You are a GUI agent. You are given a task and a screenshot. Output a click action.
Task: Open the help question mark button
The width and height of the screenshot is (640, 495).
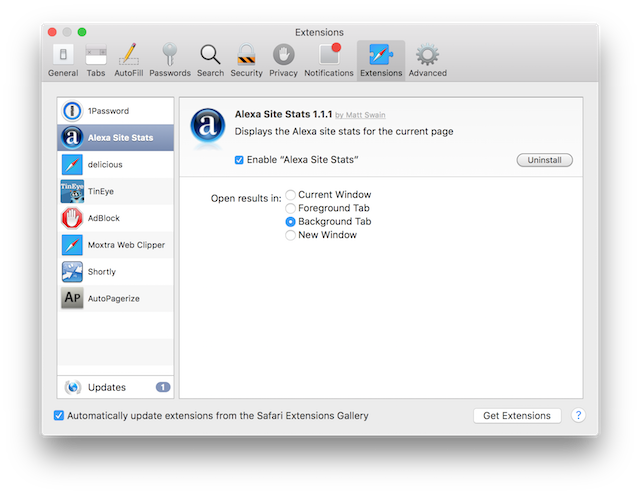pyautogui.click(x=578, y=416)
